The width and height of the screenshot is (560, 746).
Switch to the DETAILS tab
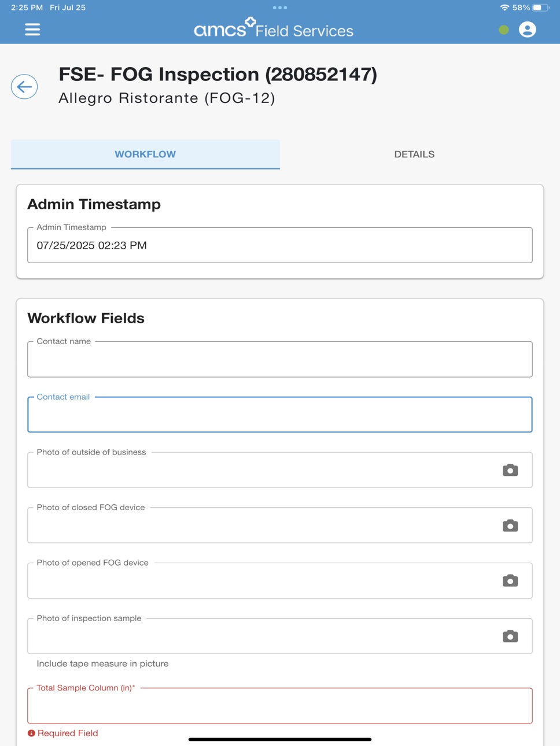click(414, 154)
